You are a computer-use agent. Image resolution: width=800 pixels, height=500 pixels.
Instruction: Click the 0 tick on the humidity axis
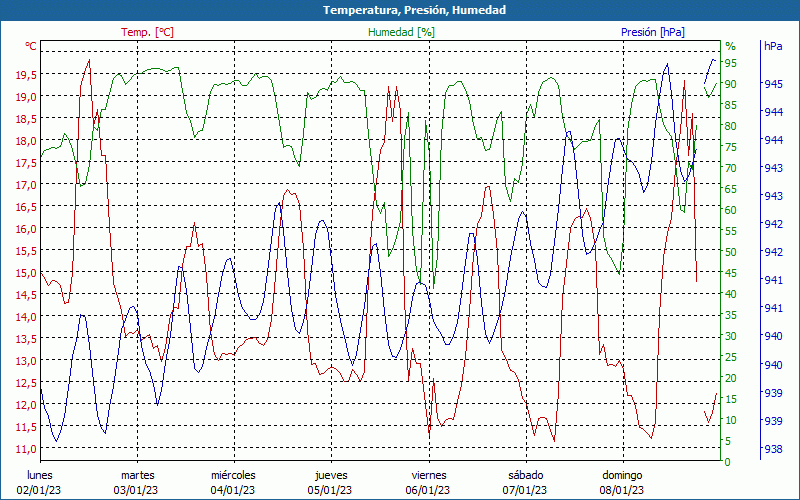tap(728, 462)
